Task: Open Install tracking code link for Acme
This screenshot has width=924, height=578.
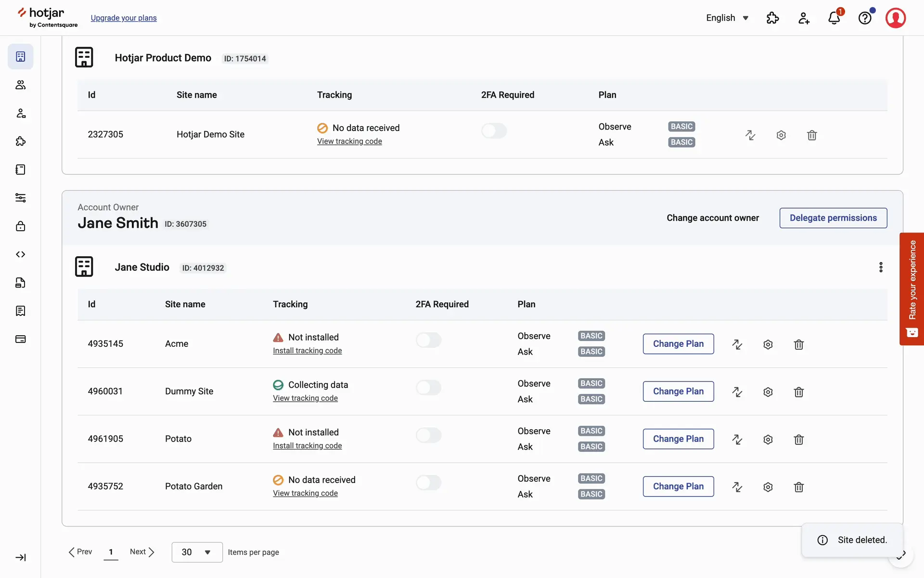Action: (x=307, y=351)
